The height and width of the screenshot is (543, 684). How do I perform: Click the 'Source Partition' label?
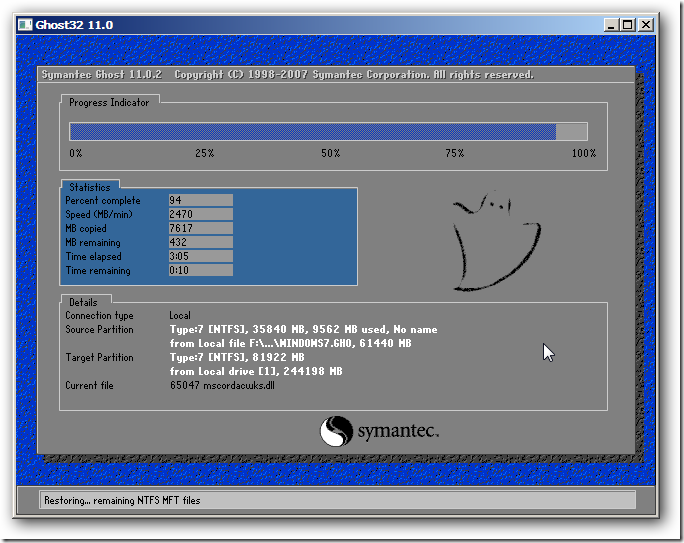point(99,329)
